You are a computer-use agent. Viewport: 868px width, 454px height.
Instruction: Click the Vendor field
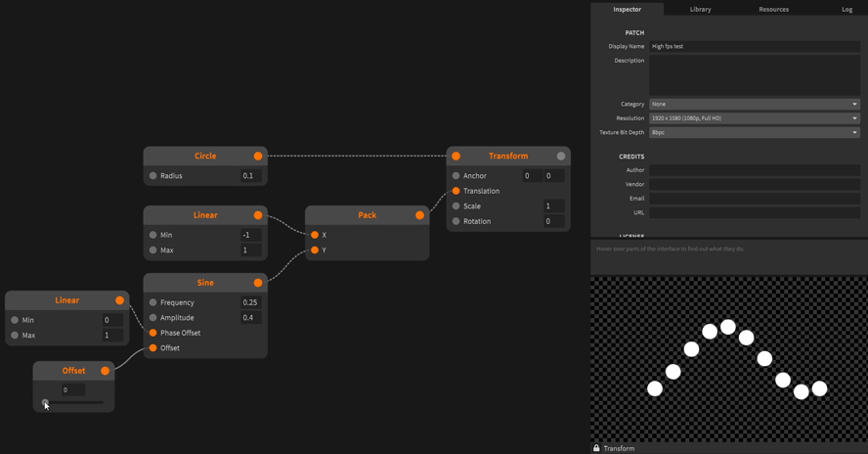pos(754,184)
